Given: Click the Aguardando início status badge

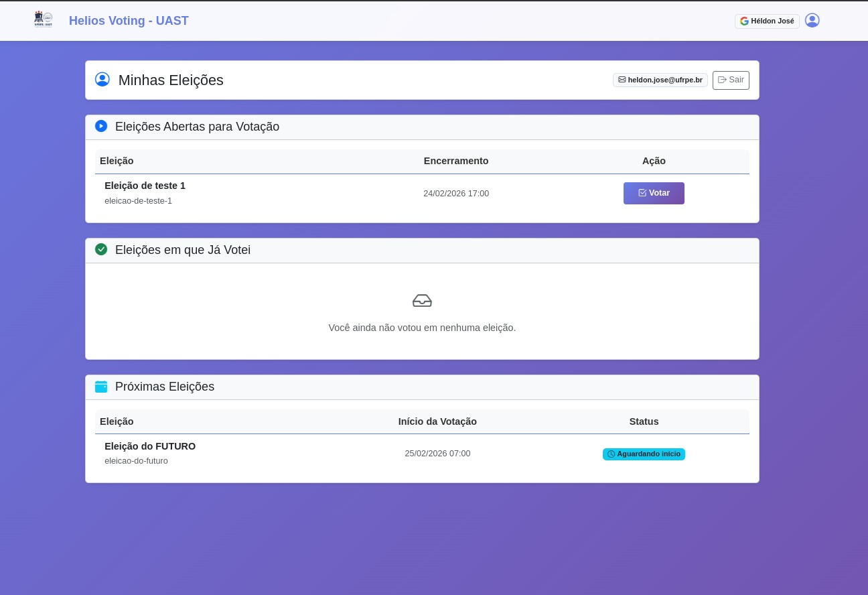Looking at the screenshot, I should tap(644, 454).
